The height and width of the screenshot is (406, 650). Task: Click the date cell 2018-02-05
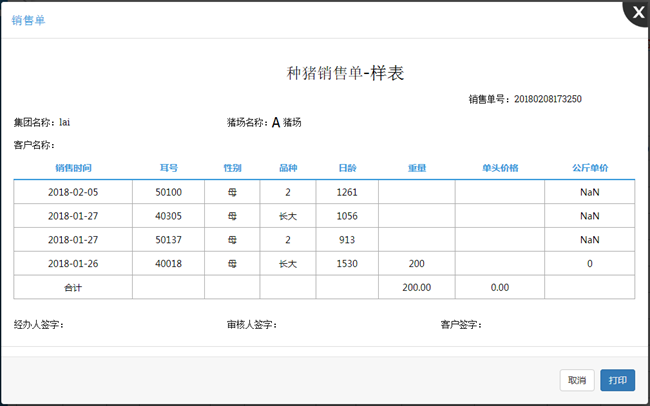[73, 192]
